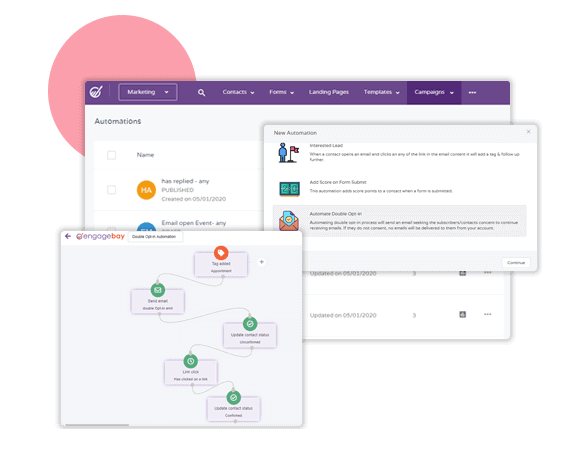Open the three-dots overflow menu in navbar
The width and height of the screenshot is (580, 456).
coord(472,92)
